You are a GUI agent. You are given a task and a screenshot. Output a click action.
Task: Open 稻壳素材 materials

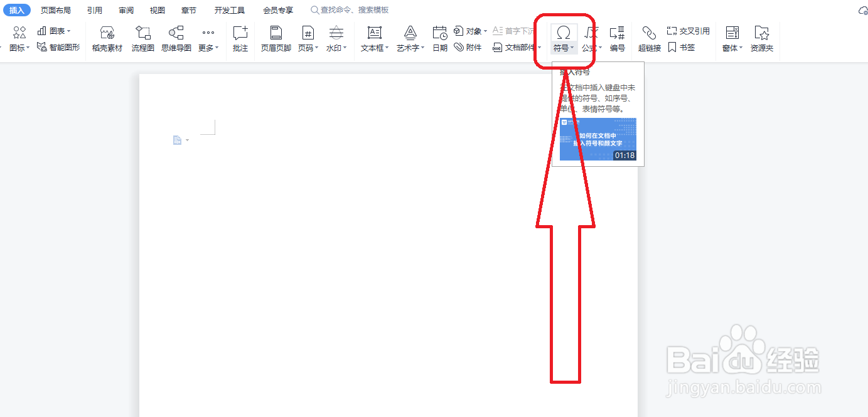(x=107, y=39)
